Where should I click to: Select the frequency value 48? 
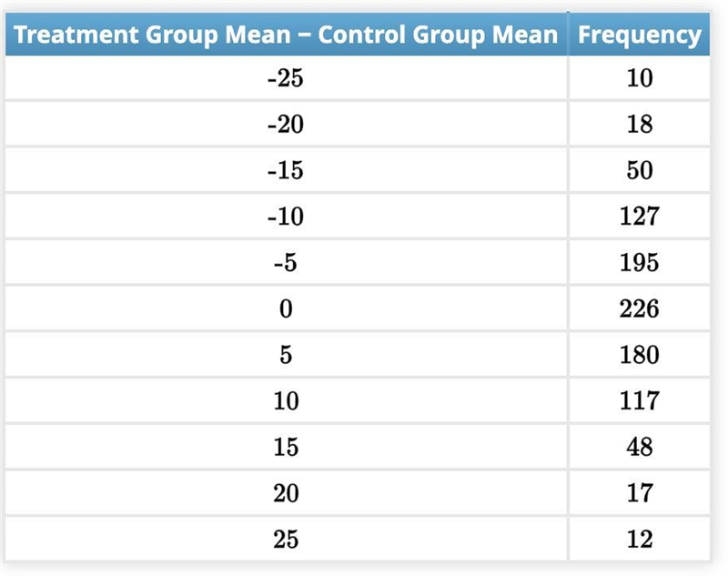tap(640, 447)
